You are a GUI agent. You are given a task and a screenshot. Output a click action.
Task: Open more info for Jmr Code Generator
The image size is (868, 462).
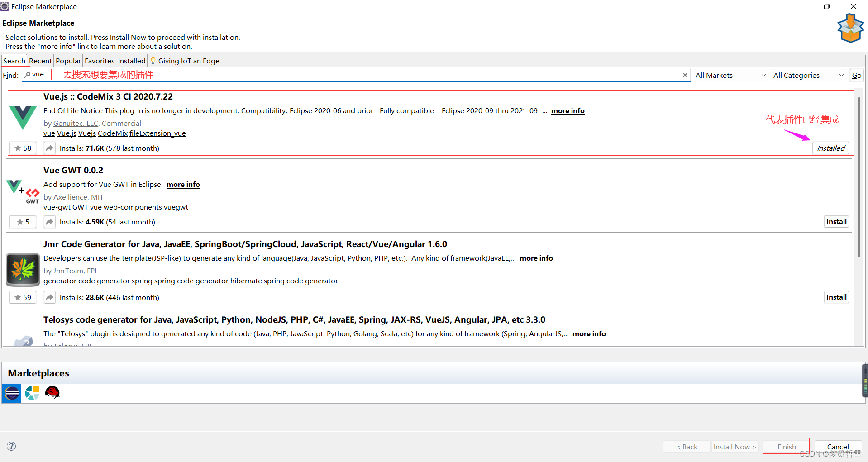(536, 258)
